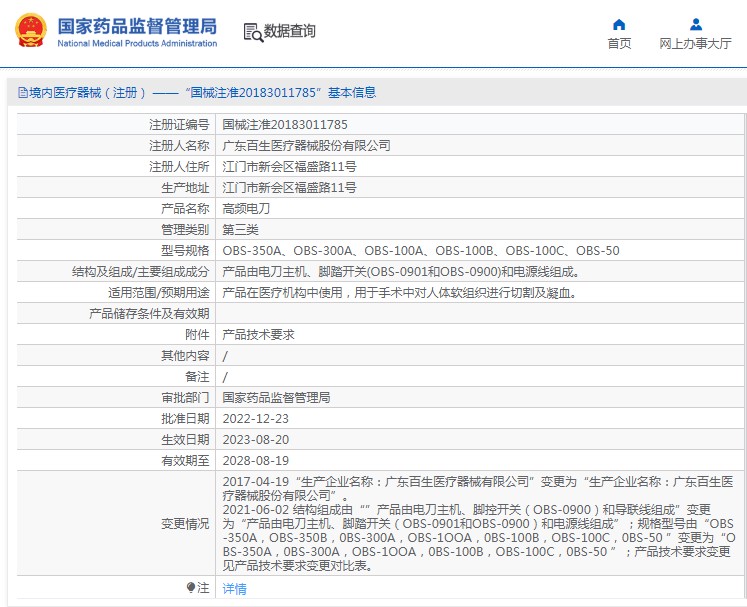Click the 国家药品监督管理局 site title

point(136,25)
